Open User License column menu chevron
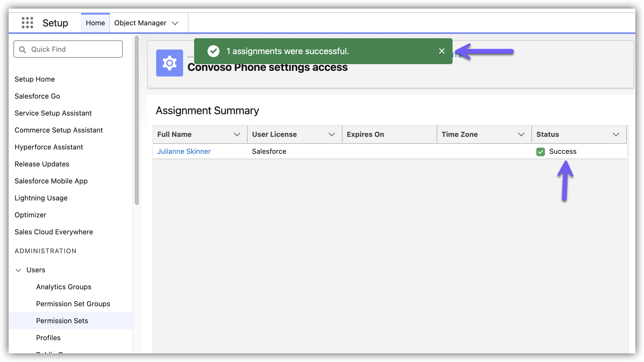 pos(331,134)
